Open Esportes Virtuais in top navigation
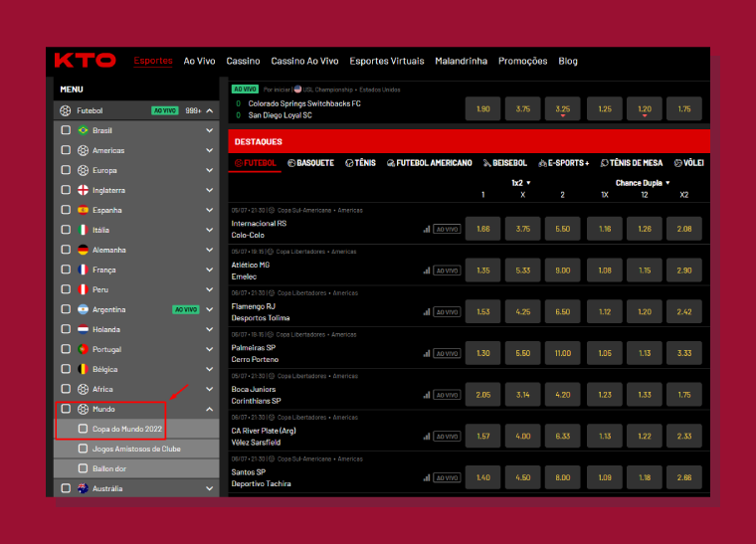Screen dimensions: 756x544 coord(387,62)
